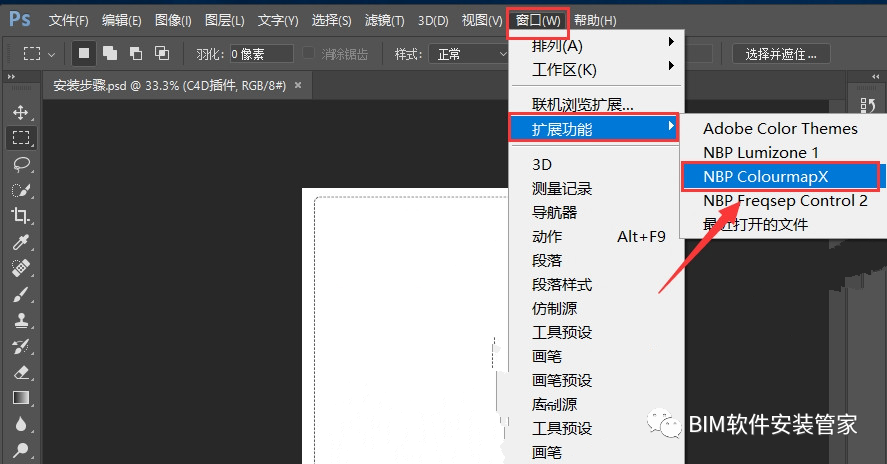Click the 窗口(W) menu

click(538, 21)
